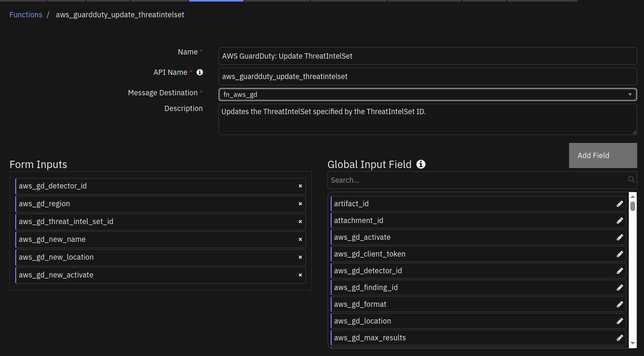
Task: Focus the Name input field
Action: tap(428, 56)
